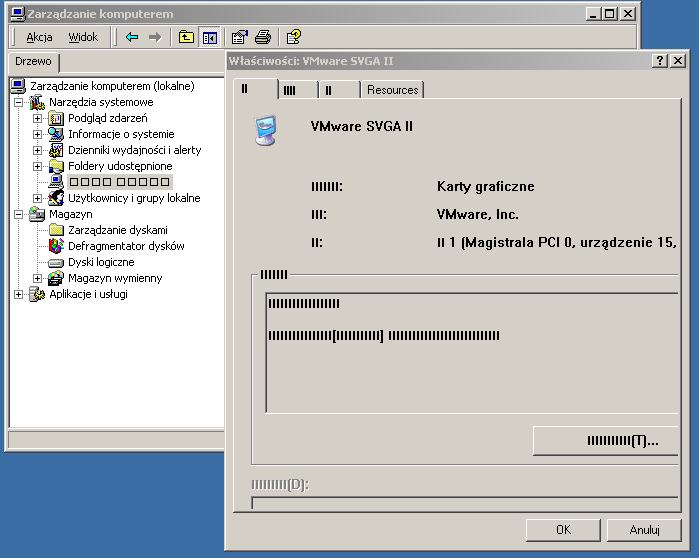Click the Magazyn wymienny icon
This screenshot has width=699, height=558.
(56, 278)
